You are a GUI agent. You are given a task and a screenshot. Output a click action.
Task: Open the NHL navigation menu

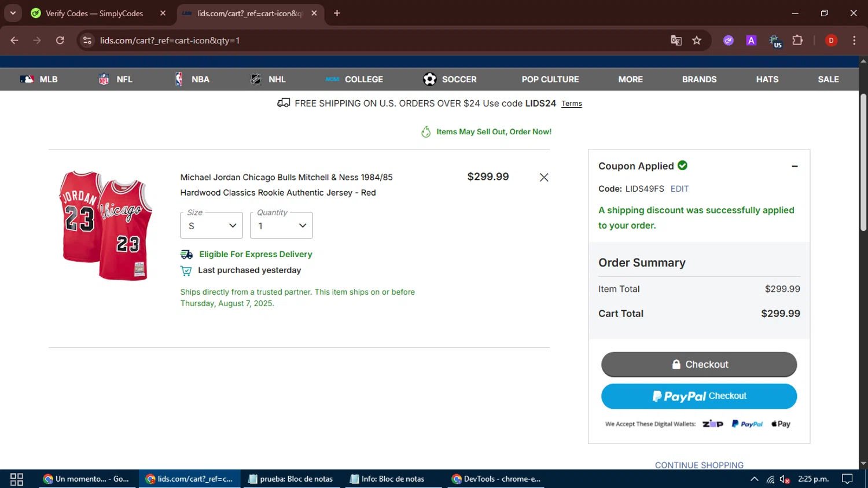pos(267,79)
